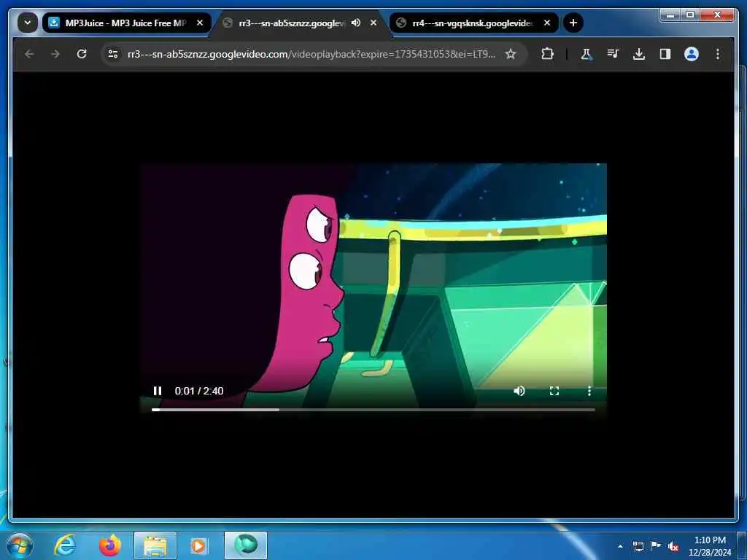Go back to the previous page
The image size is (747, 560).
click(29, 54)
